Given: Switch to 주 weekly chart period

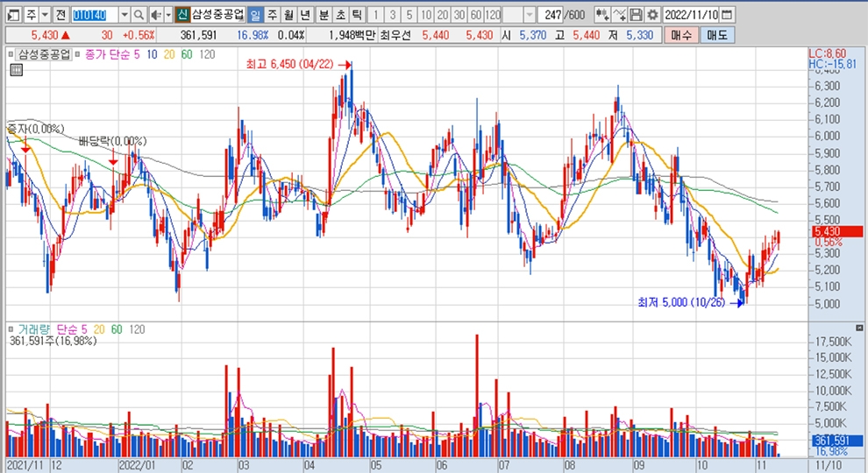Looking at the screenshot, I should [271, 15].
